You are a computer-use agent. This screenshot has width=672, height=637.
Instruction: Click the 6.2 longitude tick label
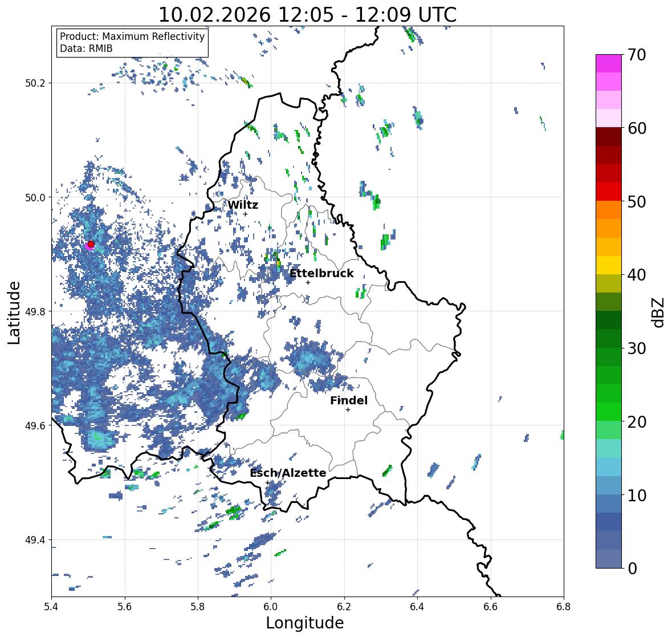(x=344, y=607)
